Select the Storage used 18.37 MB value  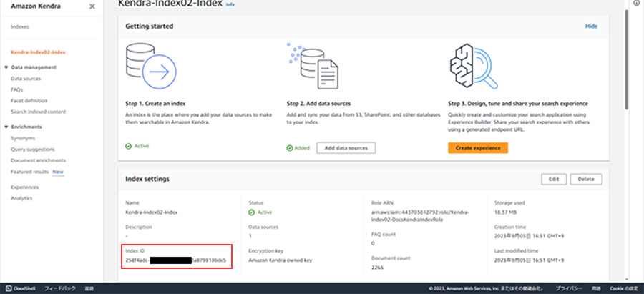(504, 212)
